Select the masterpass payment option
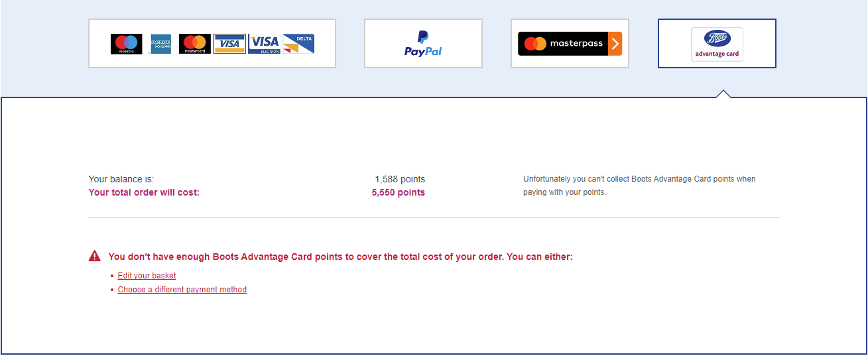The height and width of the screenshot is (356, 868). pyautogui.click(x=570, y=43)
